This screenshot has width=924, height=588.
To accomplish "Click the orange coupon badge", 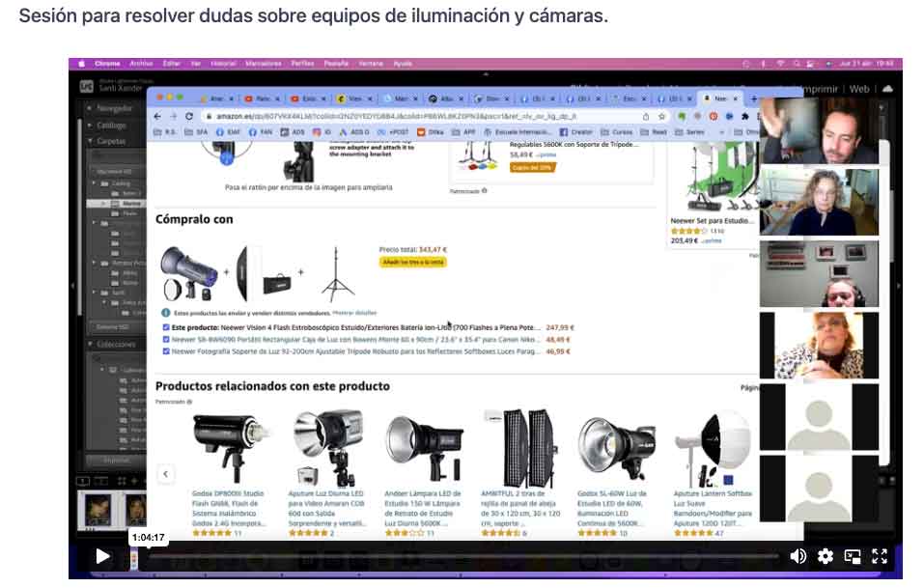I will 532,167.
